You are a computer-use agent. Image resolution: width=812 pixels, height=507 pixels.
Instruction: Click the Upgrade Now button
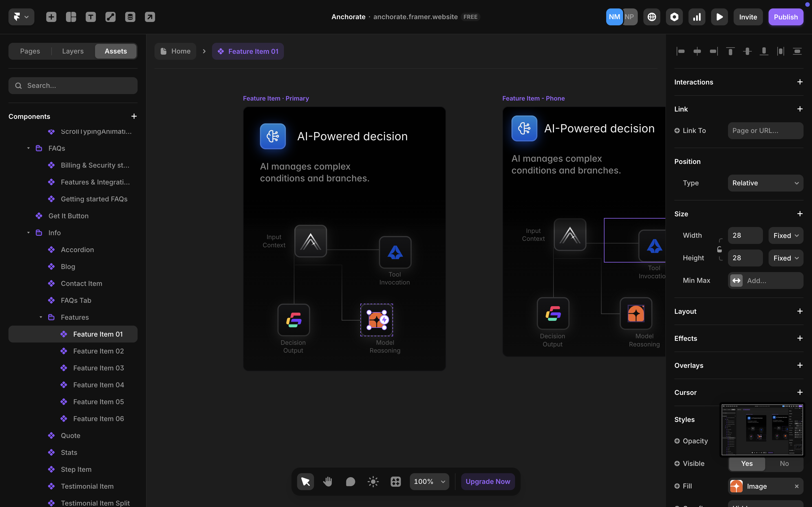point(487,482)
